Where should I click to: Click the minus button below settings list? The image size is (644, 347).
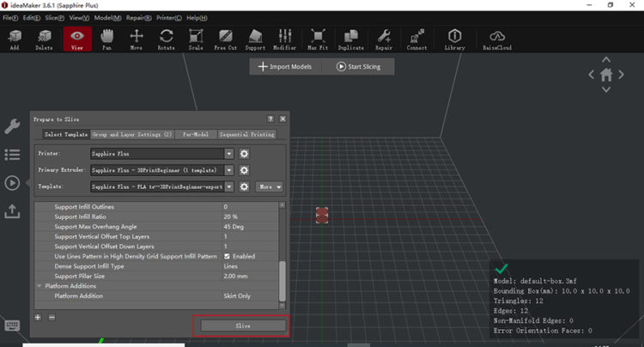tap(52, 318)
